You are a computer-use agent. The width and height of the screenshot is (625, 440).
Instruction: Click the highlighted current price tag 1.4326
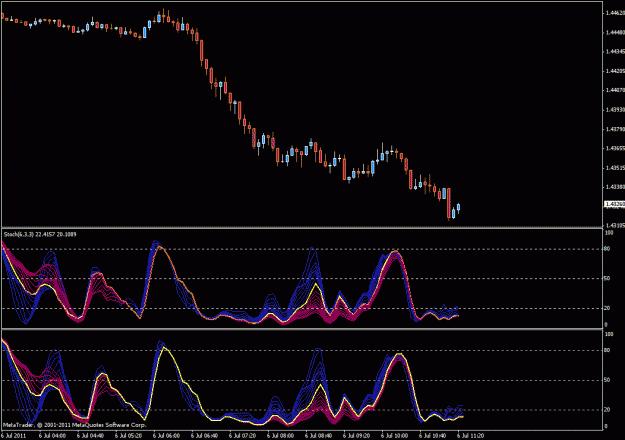(615, 204)
